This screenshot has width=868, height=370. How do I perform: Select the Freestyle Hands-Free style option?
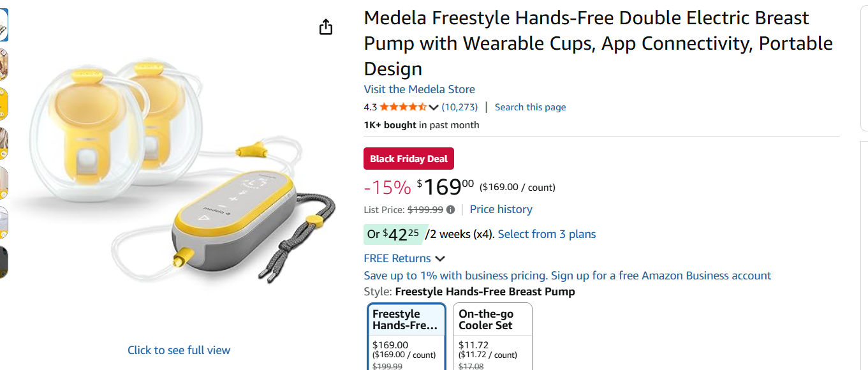coord(406,336)
